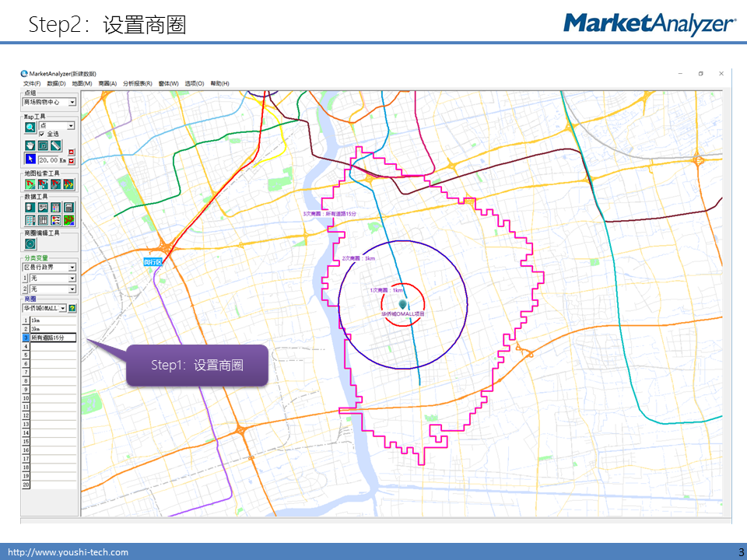Click the teal map pin at 华侨城OMALL
Screen dimensions: 747x560
pyautogui.click(x=403, y=304)
